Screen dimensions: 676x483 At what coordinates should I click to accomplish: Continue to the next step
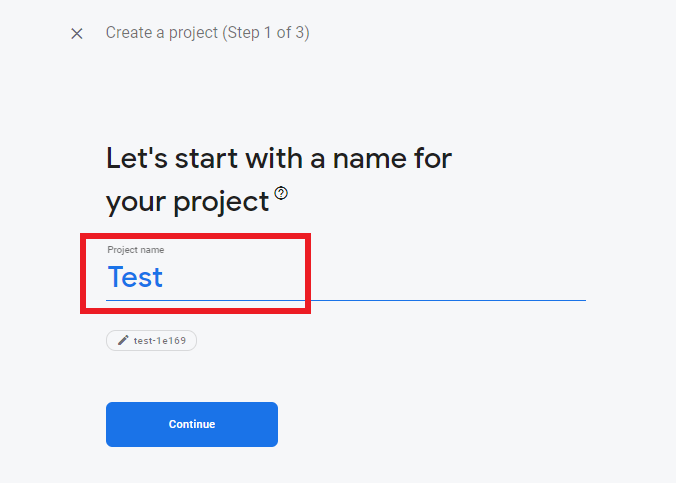click(x=192, y=424)
